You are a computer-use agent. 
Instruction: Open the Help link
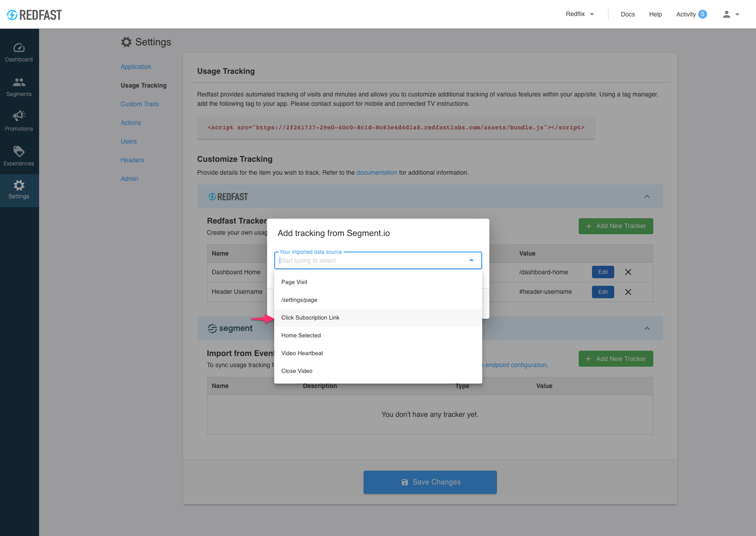click(x=656, y=14)
